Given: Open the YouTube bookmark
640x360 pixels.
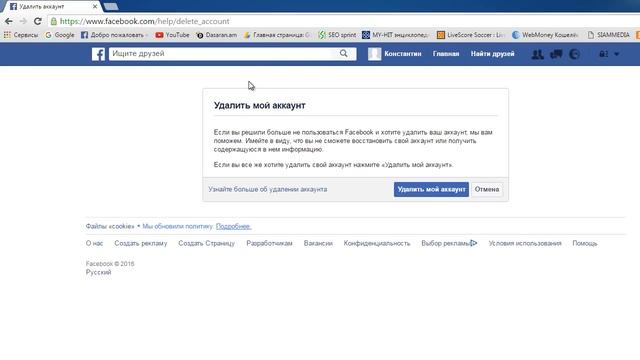Looking at the screenshot, I should tap(172, 35).
